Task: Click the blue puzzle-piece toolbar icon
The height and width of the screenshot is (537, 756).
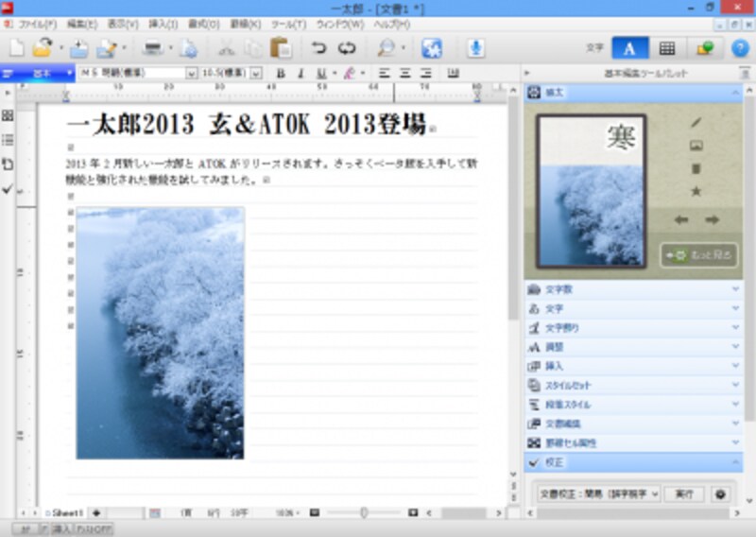Action: pyautogui.click(x=432, y=48)
